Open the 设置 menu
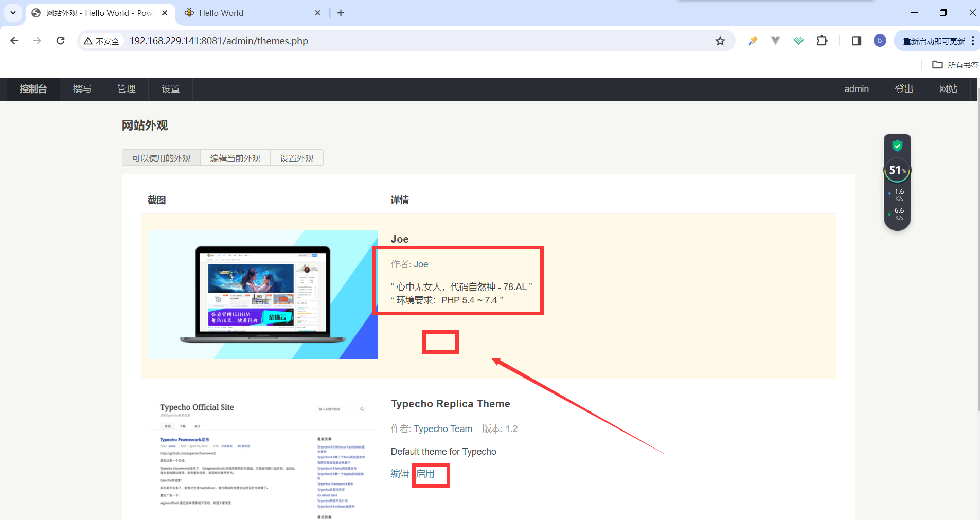Viewport: 980px width, 520px height. click(x=171, y=89)
